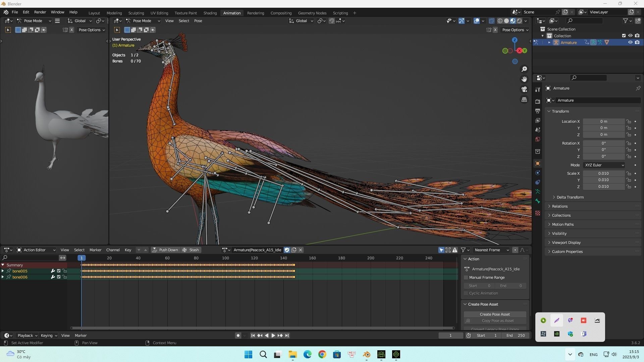The image size is (644, 362).
Task: Switch perspective/orthographic grid icon
Action: click(524, 100)
